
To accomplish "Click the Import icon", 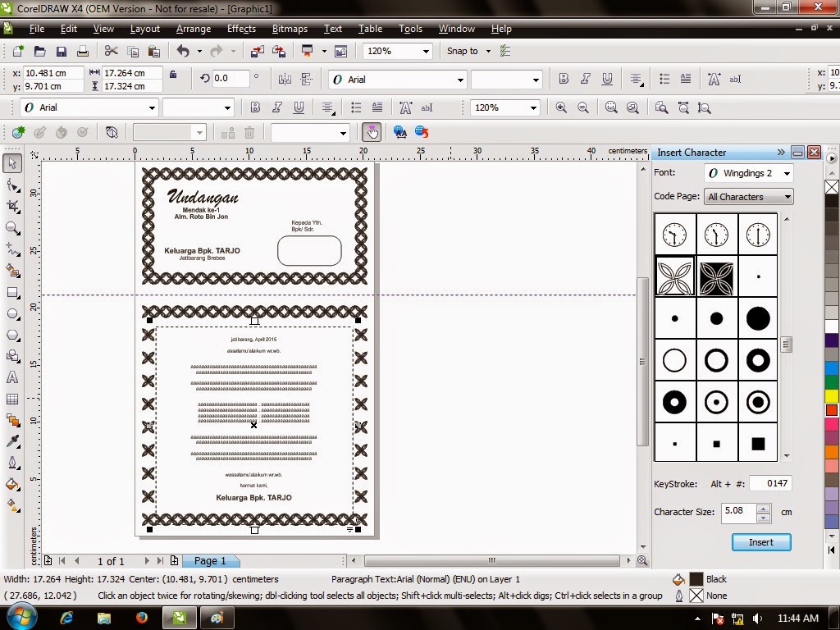I will 257,51.
